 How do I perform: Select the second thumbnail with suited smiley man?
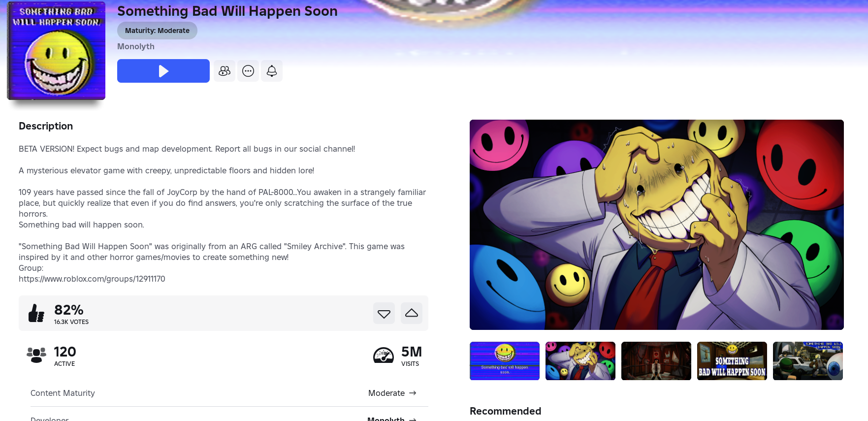click(580, 361)
